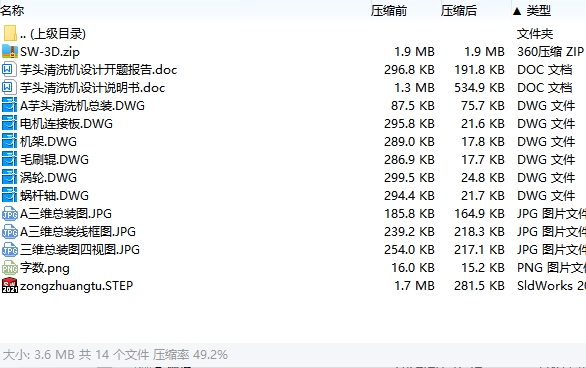The height and width of the screenshot is (368, 586).
Task: Click the 文件夹 type cell
Action: click(x=535, y=34)
